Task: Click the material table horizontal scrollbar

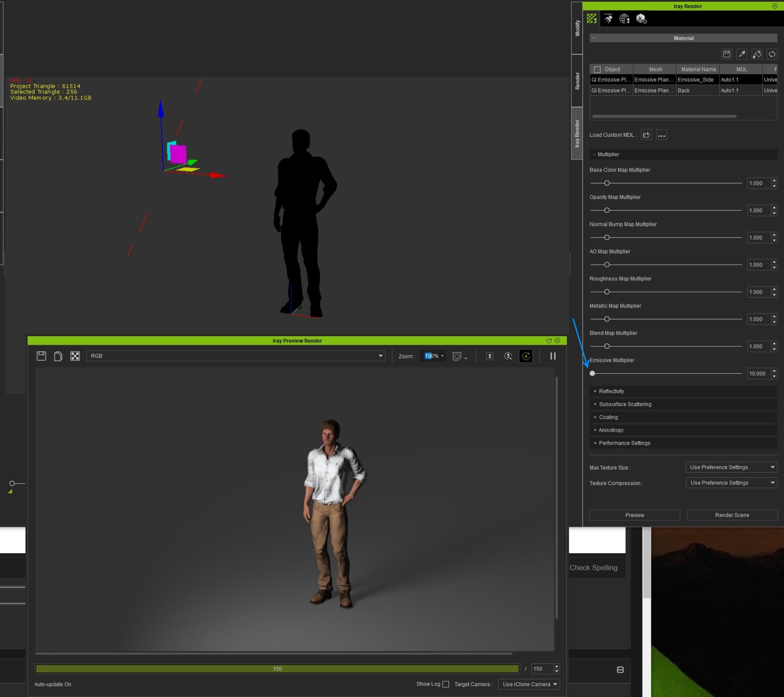Action: [664, 116]
